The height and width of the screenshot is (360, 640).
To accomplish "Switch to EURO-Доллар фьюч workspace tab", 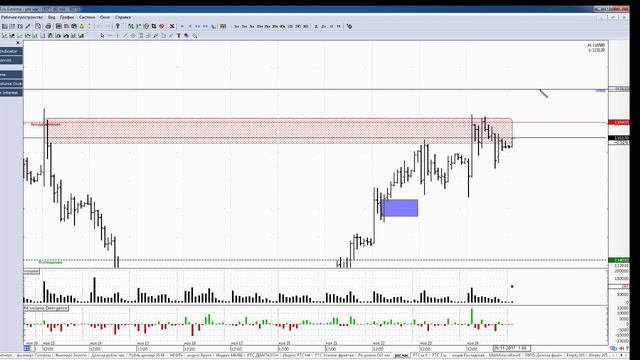I will coord(544,356).
